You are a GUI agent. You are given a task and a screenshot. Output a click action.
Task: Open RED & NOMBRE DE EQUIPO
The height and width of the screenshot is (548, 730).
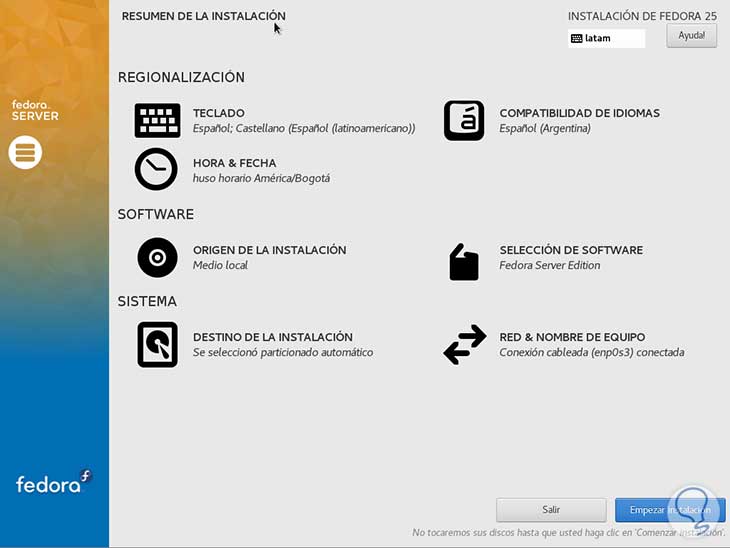pos(572,337)
